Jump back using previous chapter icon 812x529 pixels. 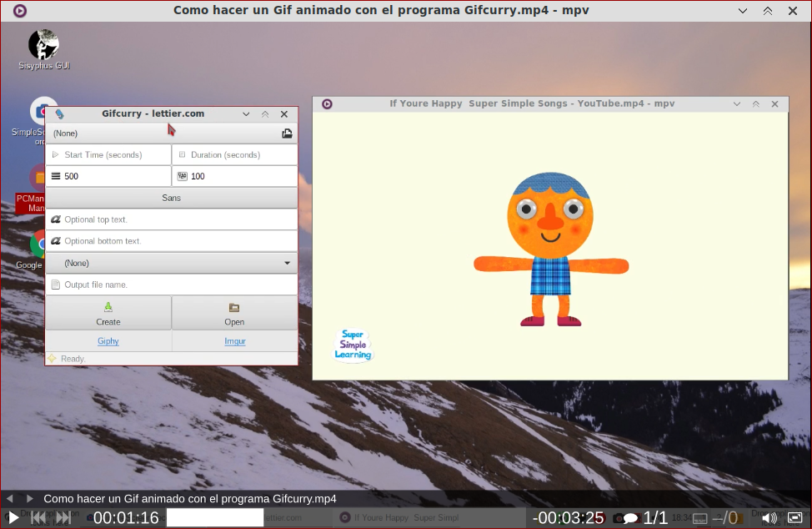pos(38,517)
